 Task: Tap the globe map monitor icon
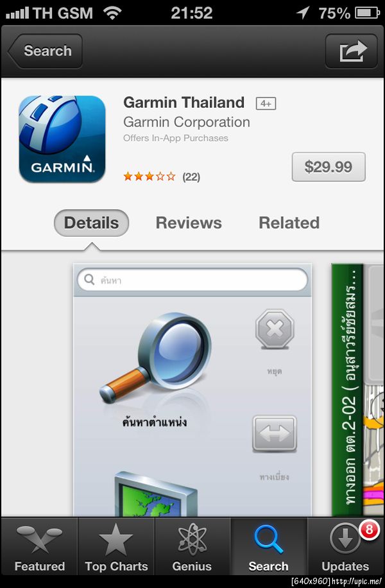tap(155, 494)
